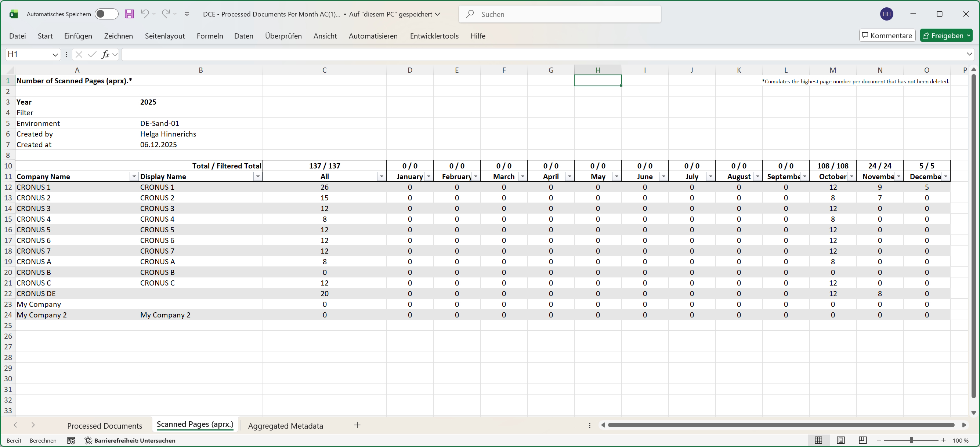Open the Insert Function fx icon
Image resolution: width=980 pixels, height=447 pixels.
click(x=107, y=54)
